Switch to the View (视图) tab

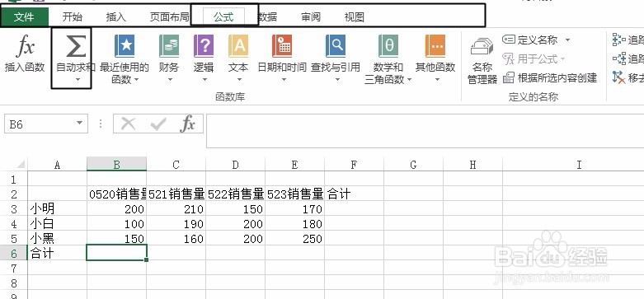click(354, 16)
